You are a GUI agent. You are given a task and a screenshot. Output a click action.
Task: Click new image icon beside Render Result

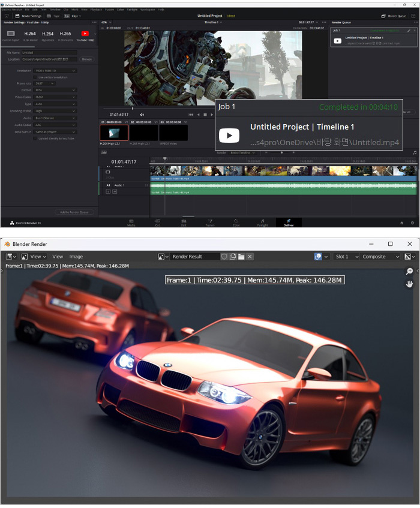233,257
